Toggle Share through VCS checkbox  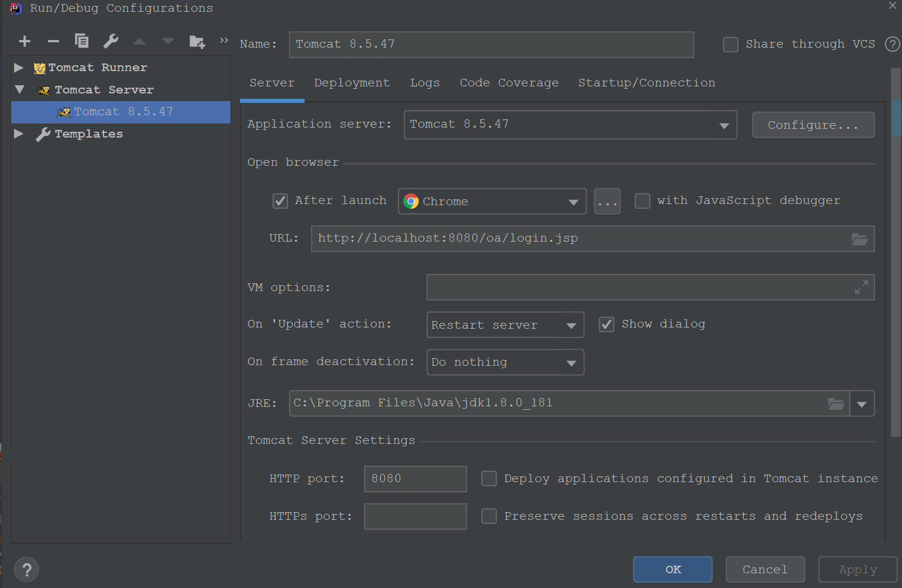click(x=730, y=45)
